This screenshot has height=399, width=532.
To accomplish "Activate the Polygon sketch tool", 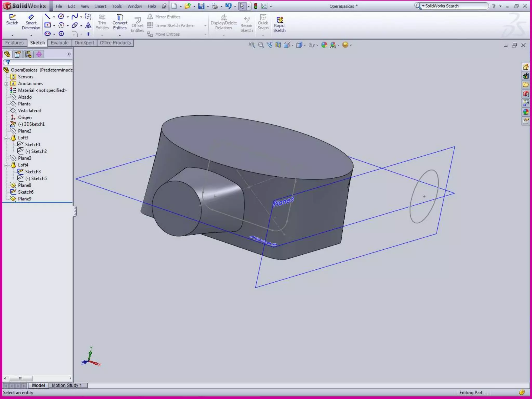I will (61, 34).
